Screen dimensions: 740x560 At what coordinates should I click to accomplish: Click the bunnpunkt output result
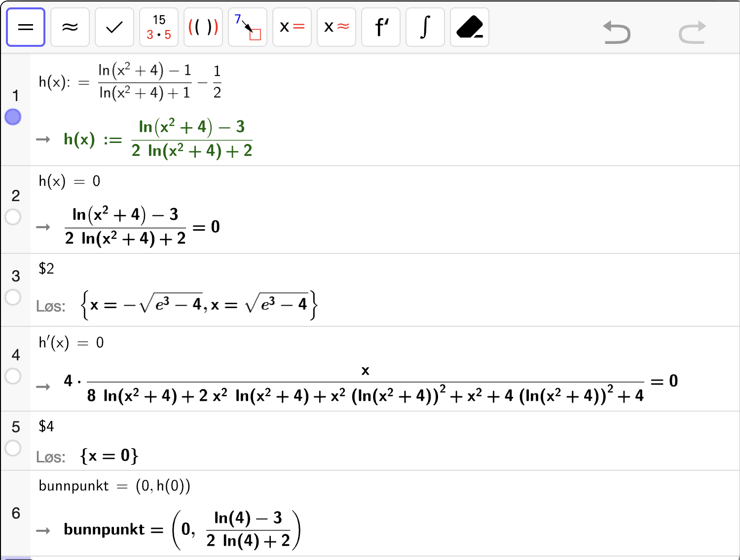click(x=182, y=530)
